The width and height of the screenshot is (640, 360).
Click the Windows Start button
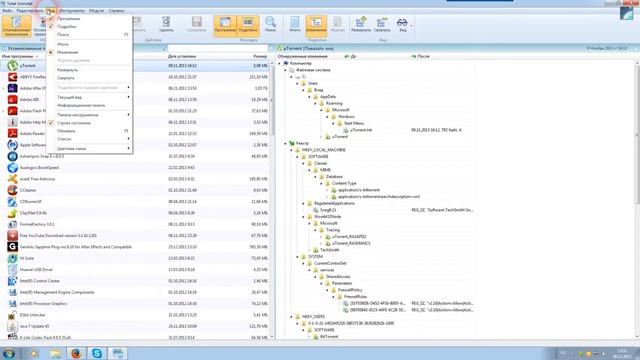pyautogui.click(x=9, y=353)
